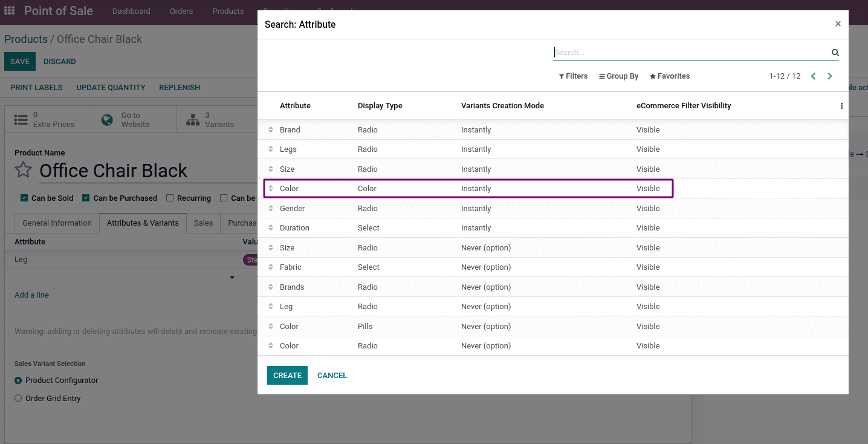Image resolution: width=868 pixels, height=444 pixels.
Task: Click the Variants hierarchy icon
Action: [193, 120]
